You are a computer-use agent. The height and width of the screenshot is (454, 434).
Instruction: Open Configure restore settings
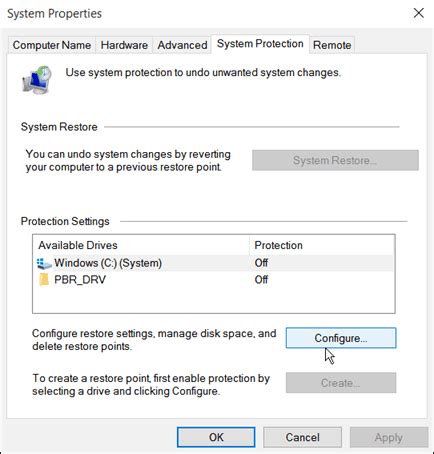point(341,338)
